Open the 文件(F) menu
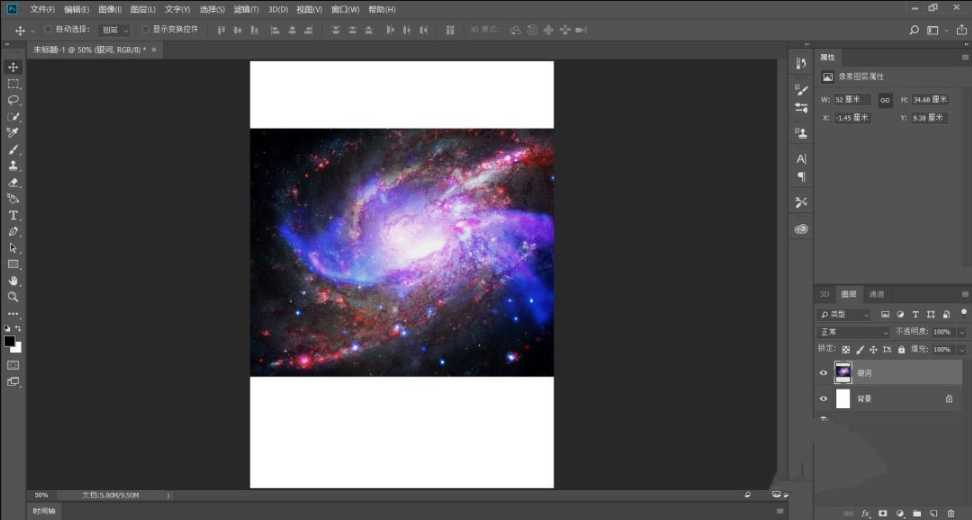The image size is (972, 520). 42,9
